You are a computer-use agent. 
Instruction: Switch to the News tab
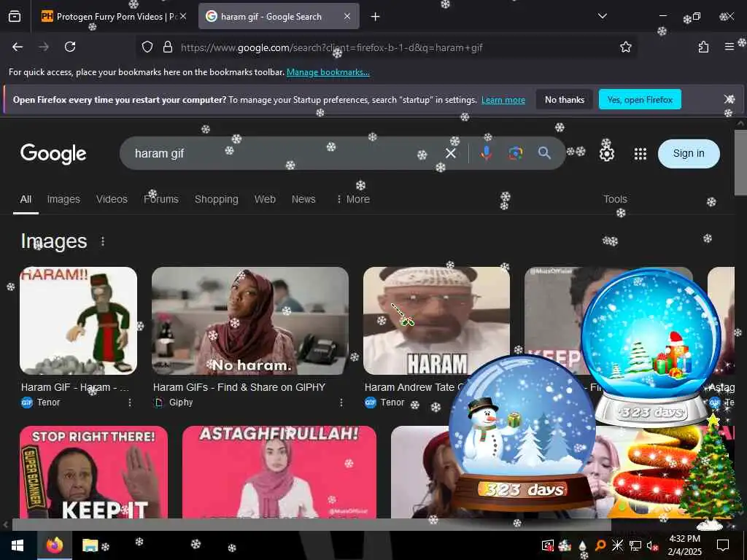[303, 199]
